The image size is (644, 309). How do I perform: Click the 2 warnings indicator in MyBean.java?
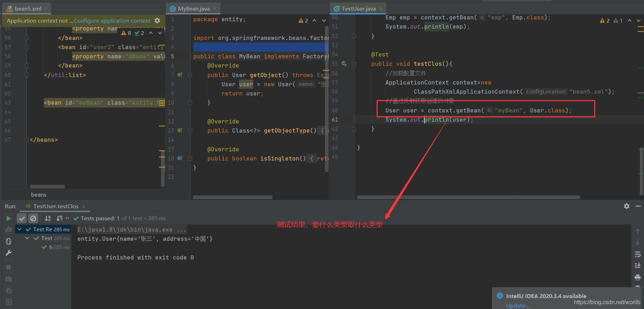(303, 21)
